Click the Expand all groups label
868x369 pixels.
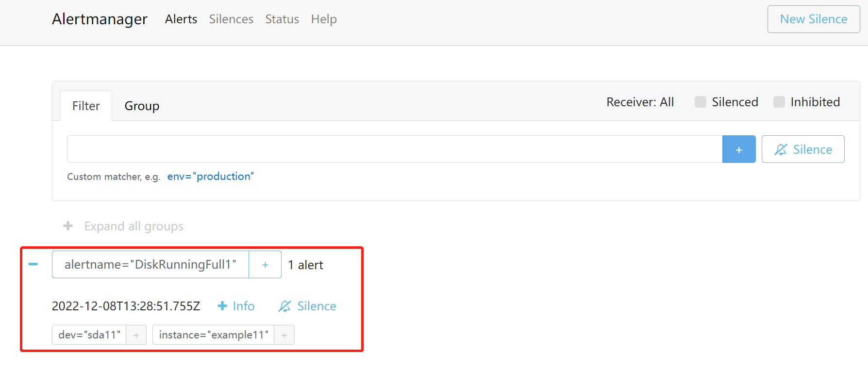pyautogui.click(x=134, y=226)
